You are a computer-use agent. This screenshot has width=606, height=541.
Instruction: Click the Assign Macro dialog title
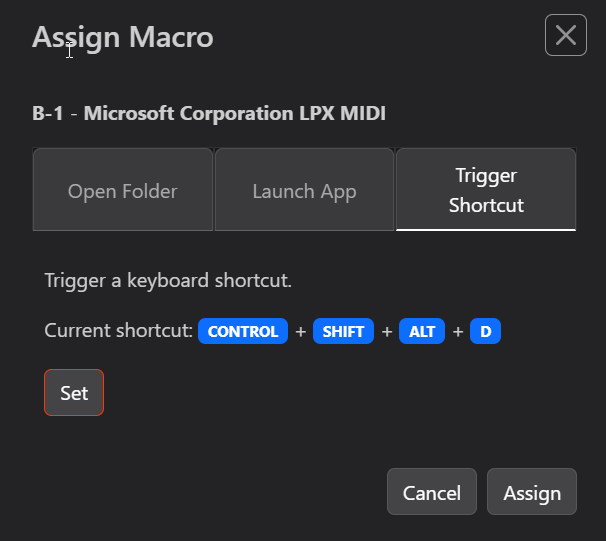(123, 38)
